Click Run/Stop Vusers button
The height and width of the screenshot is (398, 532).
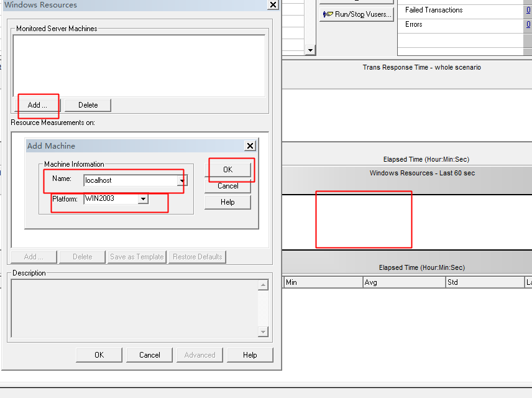pos(357,14)
